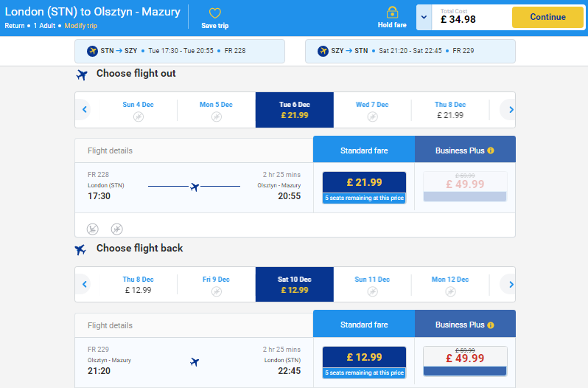This screenshot has height=388, width=588.
Task: Show earlier outbound dates with left chevron
Action: [85, 110]
